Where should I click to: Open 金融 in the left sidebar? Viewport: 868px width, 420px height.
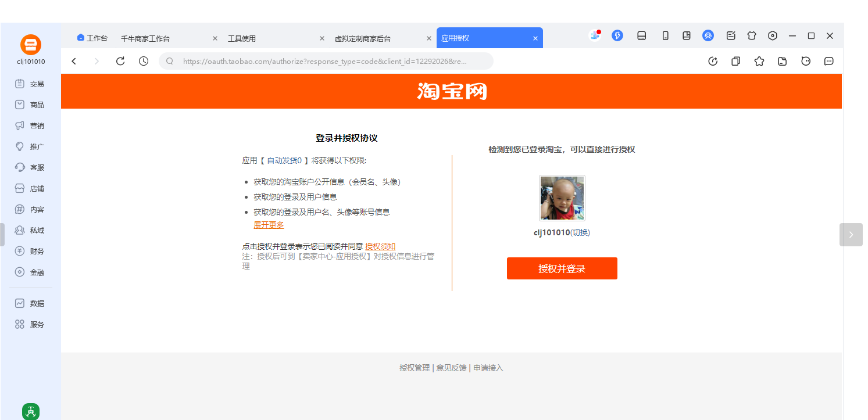(x=30, y=272)
